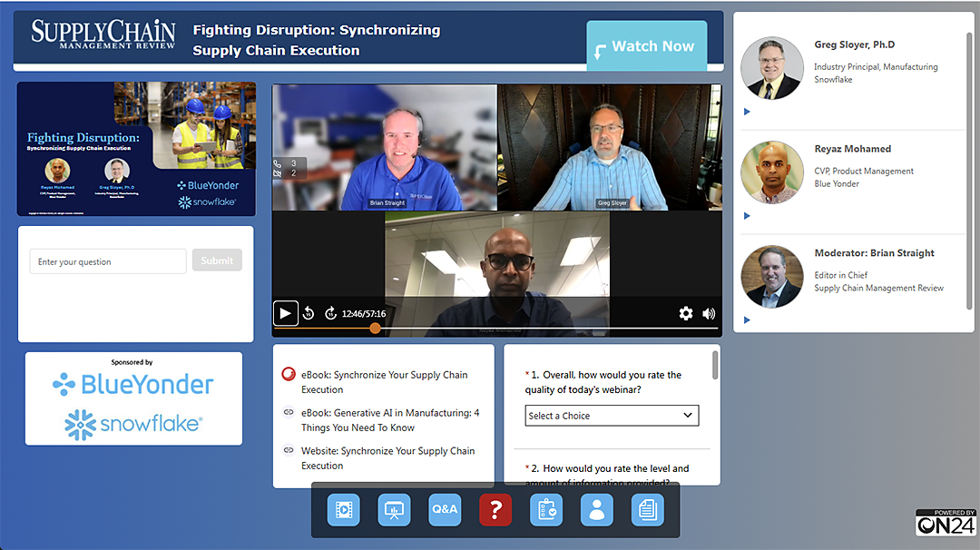
Task: Click 'Industry Principal, Manufacturing' title text
Action: pos(876,67)
